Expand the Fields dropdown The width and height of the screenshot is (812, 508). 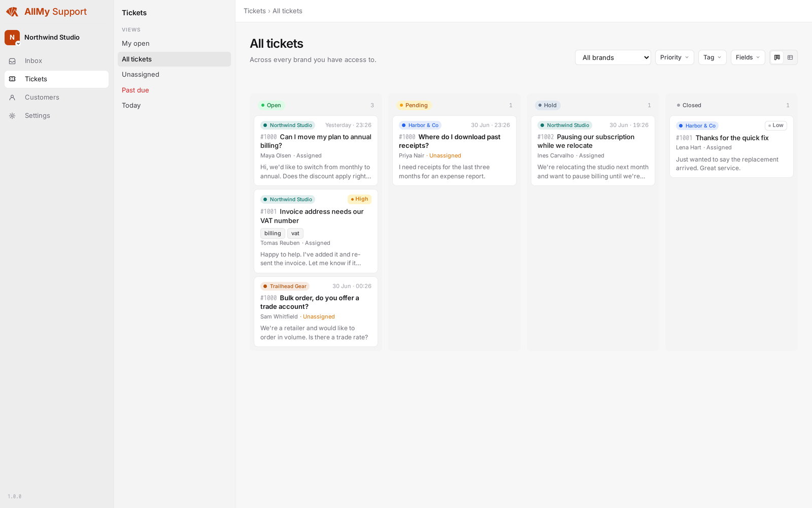tap(748, 57)
